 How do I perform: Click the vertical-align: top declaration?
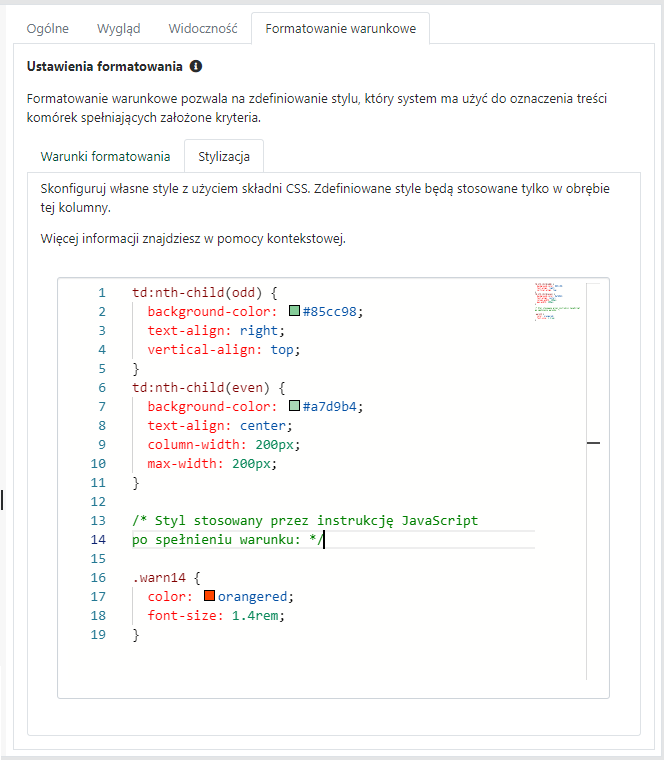click(x=224, y=349)
